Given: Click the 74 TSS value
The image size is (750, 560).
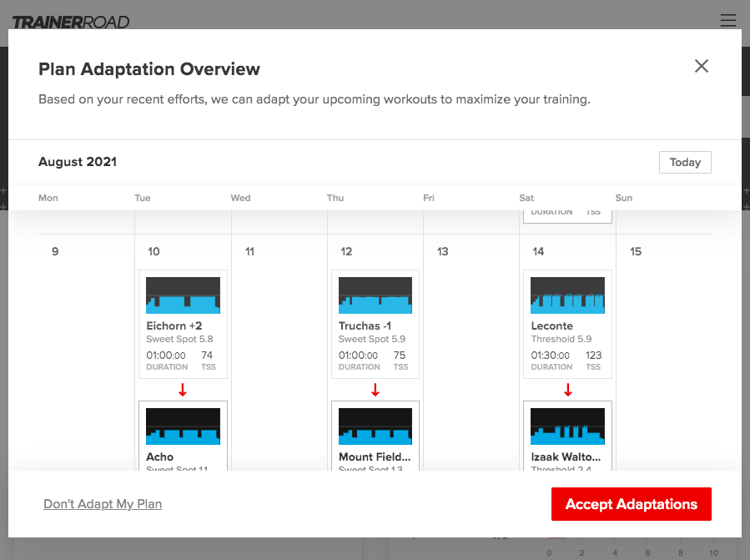Looking at the screenshot, I should coord(207,356).
